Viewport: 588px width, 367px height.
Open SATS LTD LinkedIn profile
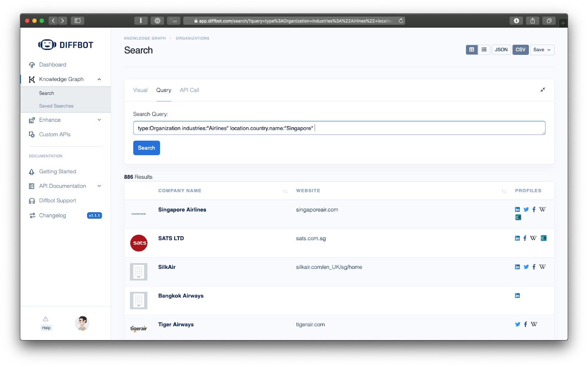point(517,238)
